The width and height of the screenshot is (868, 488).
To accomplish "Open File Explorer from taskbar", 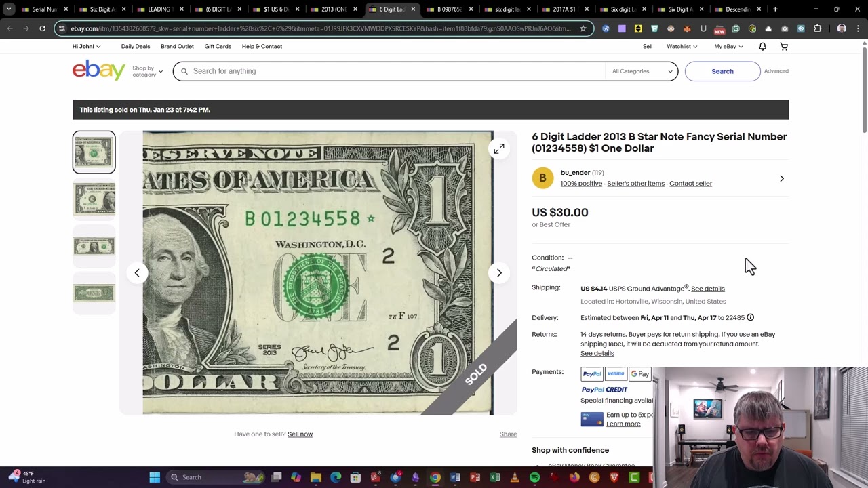I will coord(316,477).
